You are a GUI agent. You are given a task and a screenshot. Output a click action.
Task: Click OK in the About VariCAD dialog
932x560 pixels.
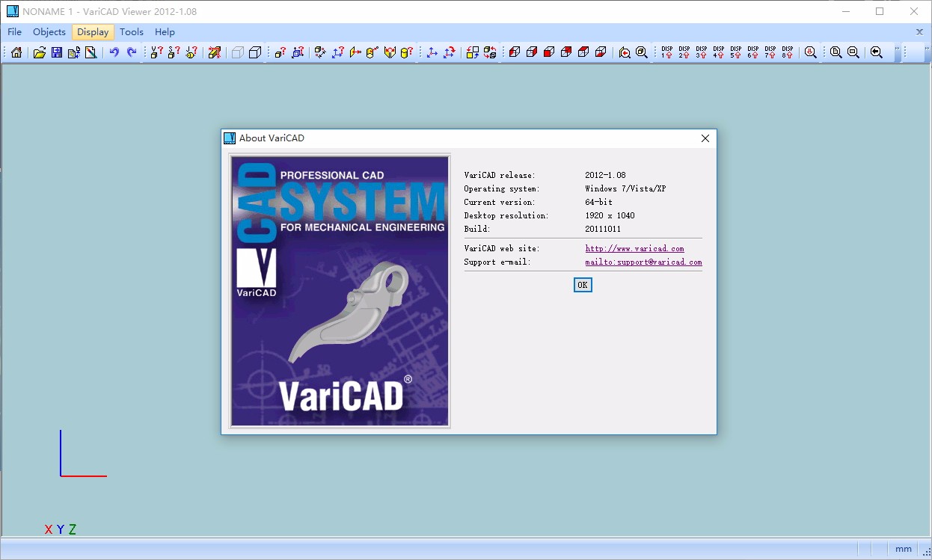[583, 285]
